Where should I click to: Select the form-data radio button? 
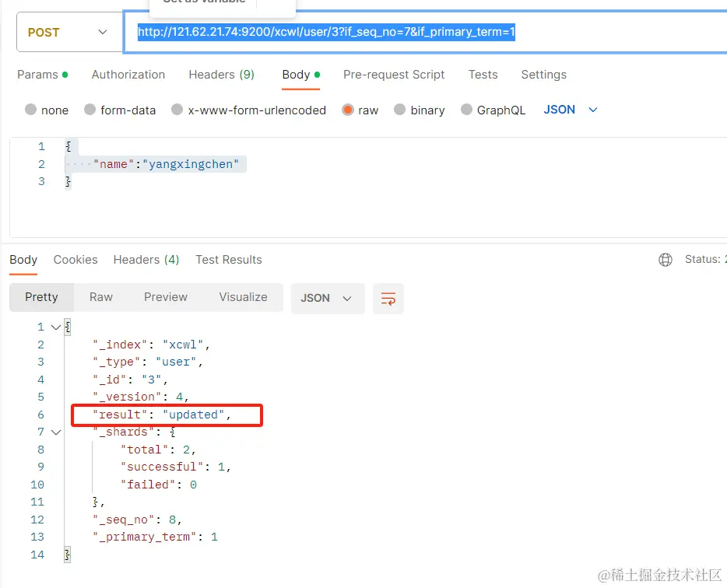90,110
